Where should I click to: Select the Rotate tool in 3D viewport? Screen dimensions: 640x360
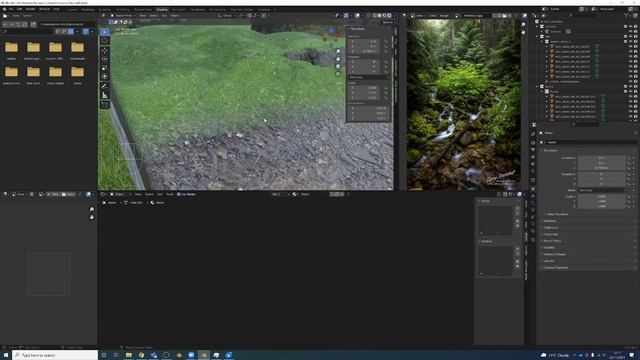[x=105, y=59]
